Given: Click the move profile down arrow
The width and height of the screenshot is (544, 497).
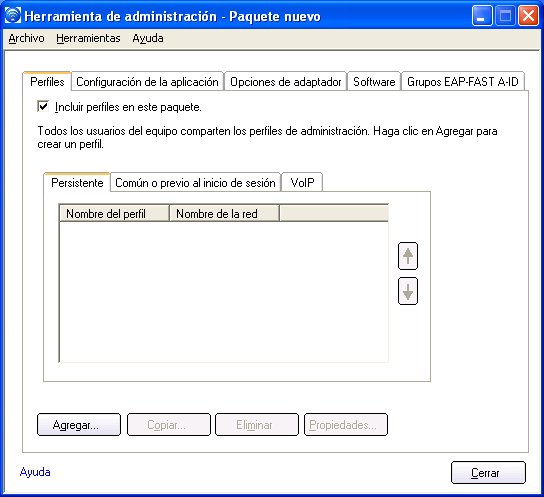Looking at the screenshot, I should pyautogui.click(x=408, y=291).
